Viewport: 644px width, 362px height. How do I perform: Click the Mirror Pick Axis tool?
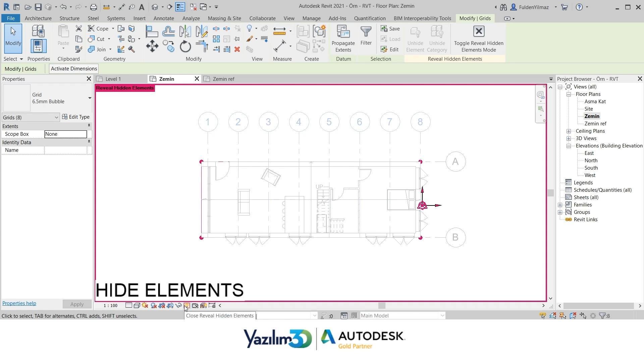pos(185,32)
